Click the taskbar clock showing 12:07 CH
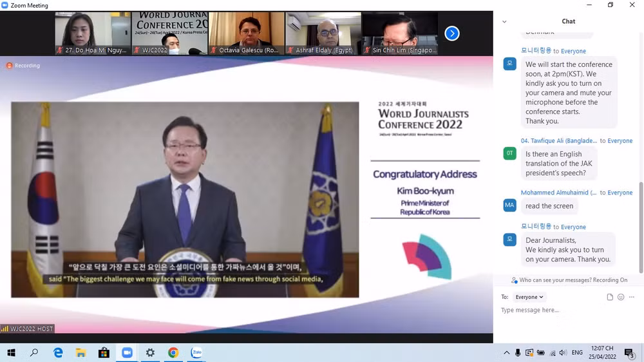The image size is (644, 362). (603, 352)
